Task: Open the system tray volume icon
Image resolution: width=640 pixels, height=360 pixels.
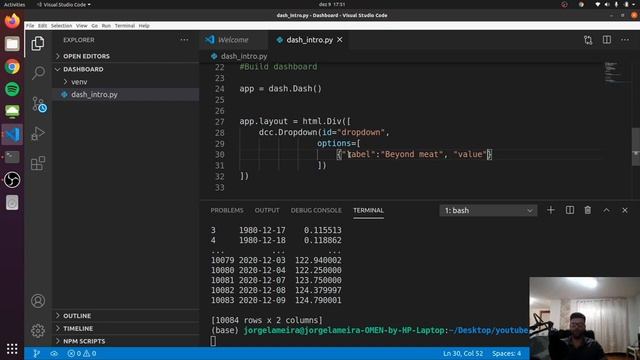Action: pyautogui.click(x=607, y=4)
